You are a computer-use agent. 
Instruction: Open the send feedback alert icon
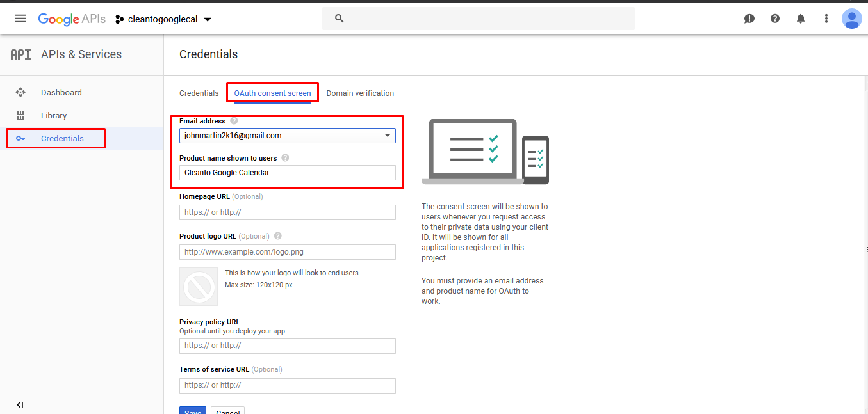tap(749, 19)
